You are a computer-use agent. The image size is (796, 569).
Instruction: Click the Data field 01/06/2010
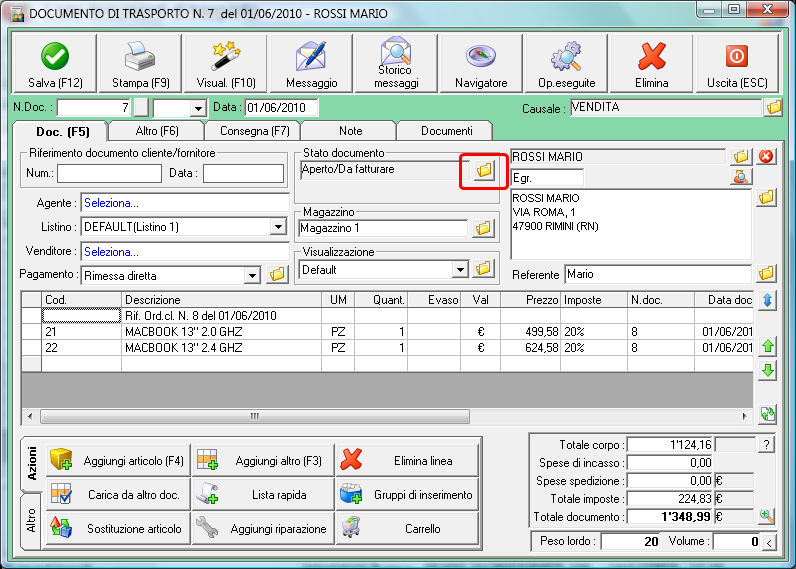(x=281, y=108)
